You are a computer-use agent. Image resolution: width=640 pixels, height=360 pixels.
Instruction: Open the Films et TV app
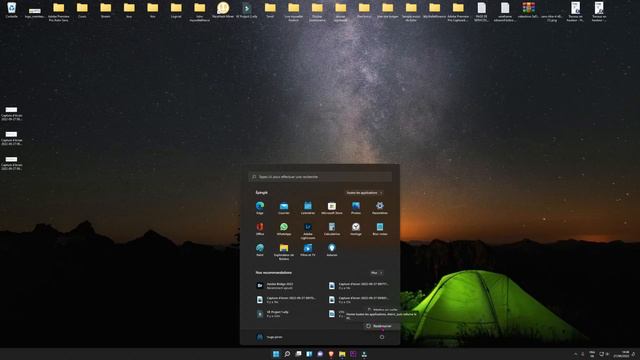(308, 250)
